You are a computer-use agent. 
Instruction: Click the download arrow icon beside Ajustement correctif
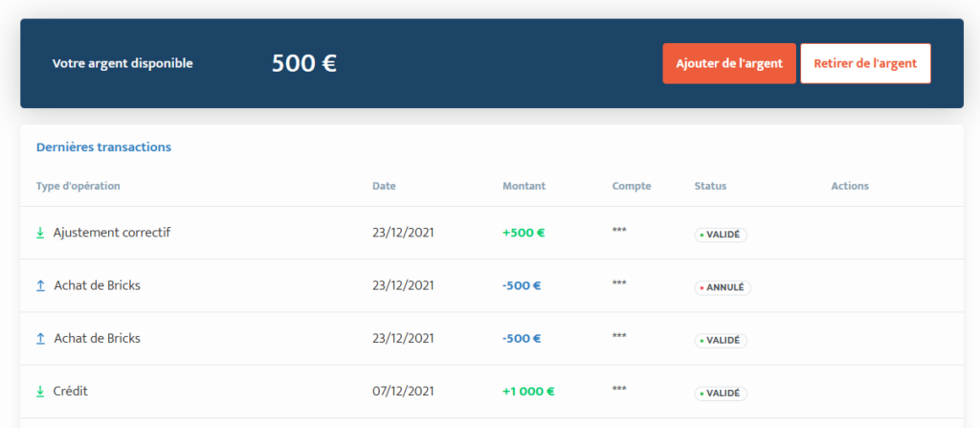(40, 233)
